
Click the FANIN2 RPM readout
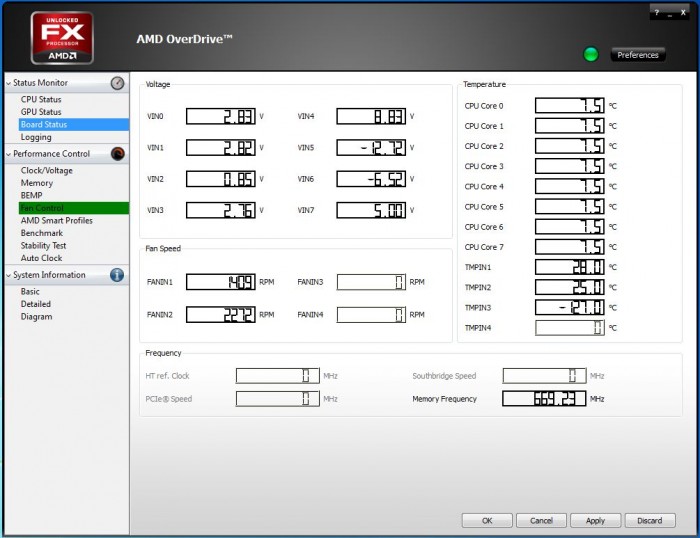tap(221, 314)
